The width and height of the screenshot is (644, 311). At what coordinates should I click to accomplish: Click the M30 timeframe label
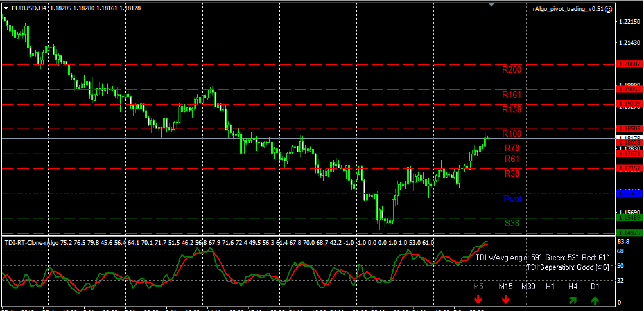pos(528,286)
